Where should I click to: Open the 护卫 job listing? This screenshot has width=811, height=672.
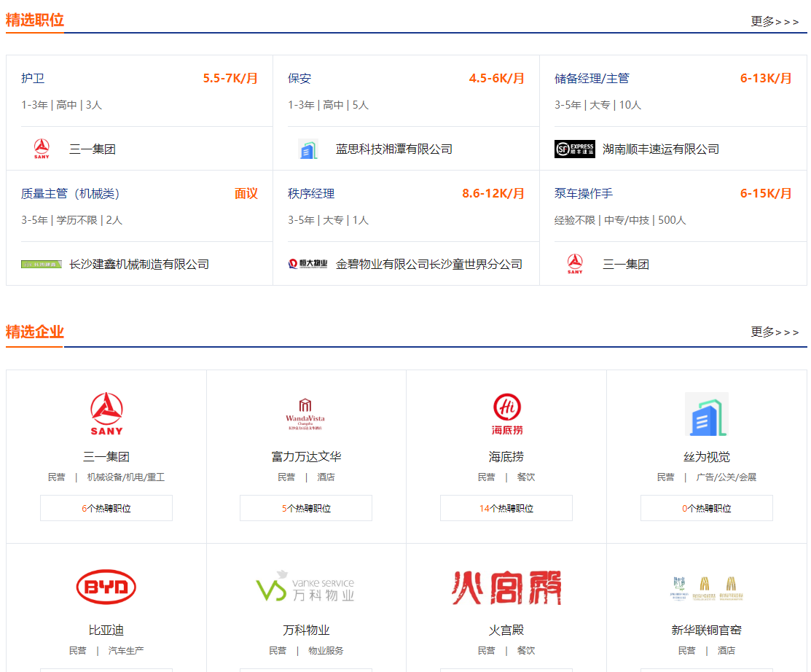33,78
